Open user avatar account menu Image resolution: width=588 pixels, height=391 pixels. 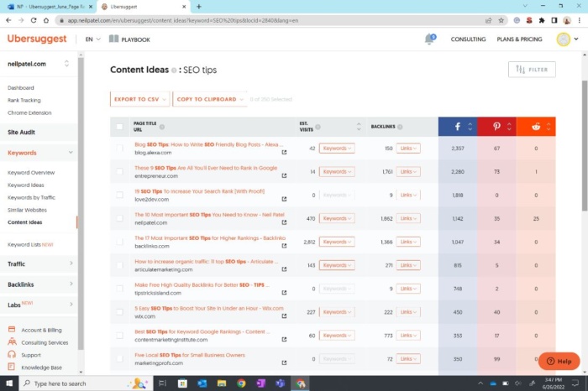point(567,39)
